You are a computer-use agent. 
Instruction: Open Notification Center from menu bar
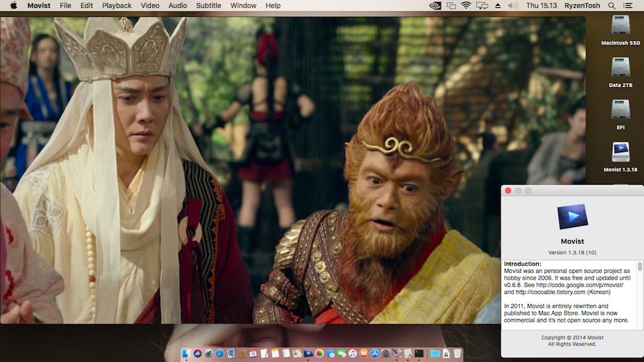coord(629,5)
